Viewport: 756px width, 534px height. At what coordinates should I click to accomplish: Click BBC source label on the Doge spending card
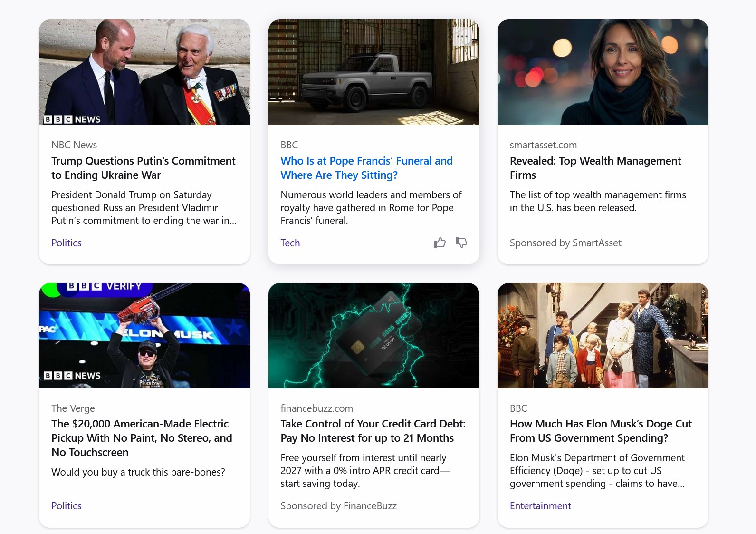pyautogui.click(x=518, y=408)
